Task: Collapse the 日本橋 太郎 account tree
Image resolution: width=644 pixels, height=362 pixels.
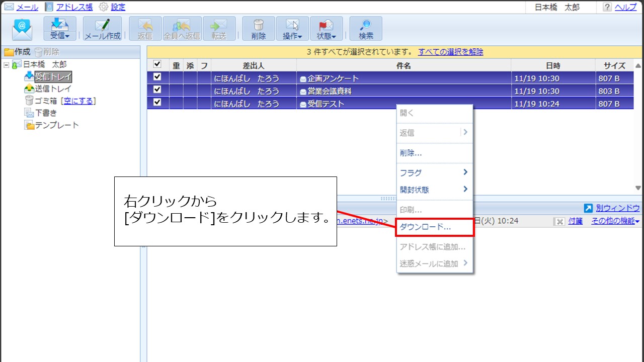Action: click(x=7, y=65)
